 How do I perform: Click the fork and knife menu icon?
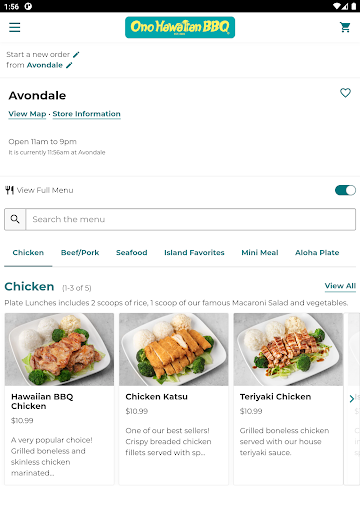pos(10,190)
